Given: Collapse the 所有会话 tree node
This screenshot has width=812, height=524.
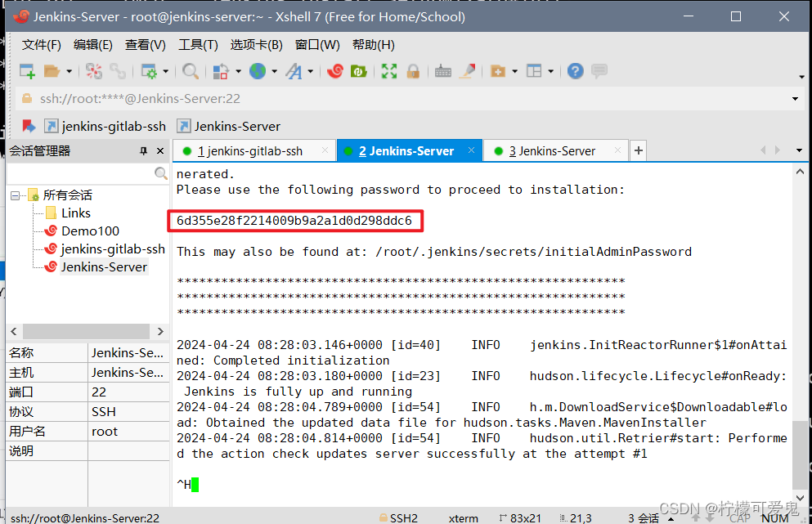Looking at the screenshot, I should click(x=15, y=195).
